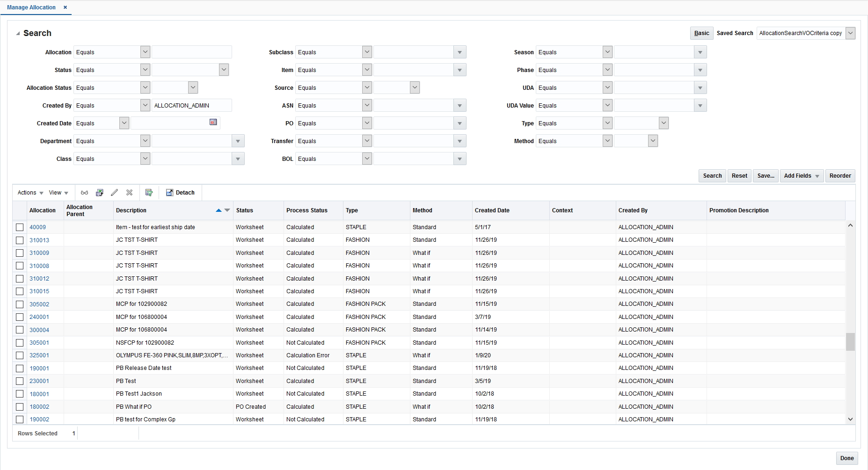Sort Description column descending with gray triangle
Screen dimensions: 868x470
point(226,210)
